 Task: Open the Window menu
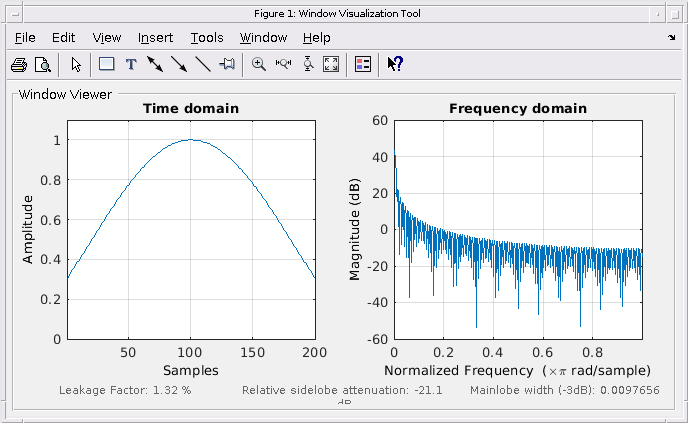[x=263, y=38]
